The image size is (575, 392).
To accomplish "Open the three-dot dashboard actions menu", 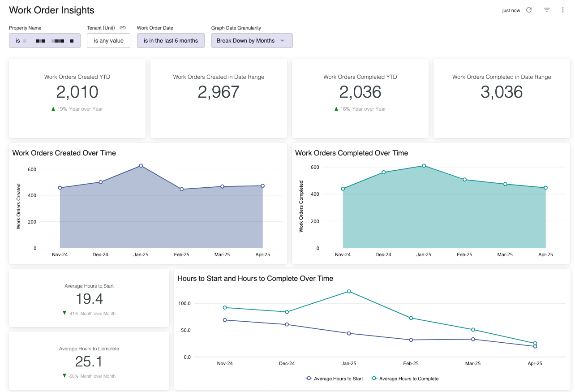I will click(563, 10).
